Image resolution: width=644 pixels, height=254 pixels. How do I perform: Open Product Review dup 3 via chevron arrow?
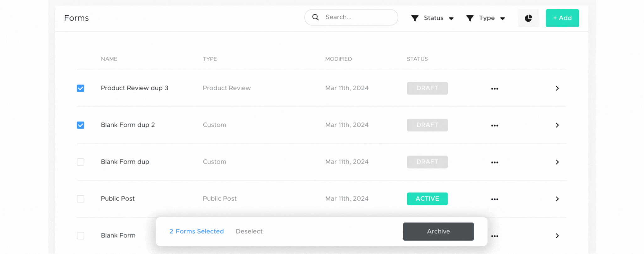point(557,88)
